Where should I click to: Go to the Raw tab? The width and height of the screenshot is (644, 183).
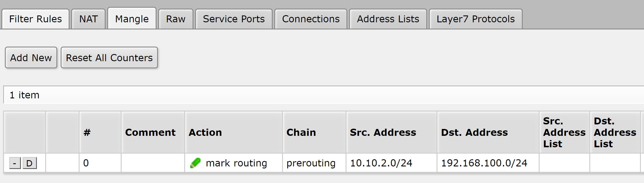pos(176,19)
